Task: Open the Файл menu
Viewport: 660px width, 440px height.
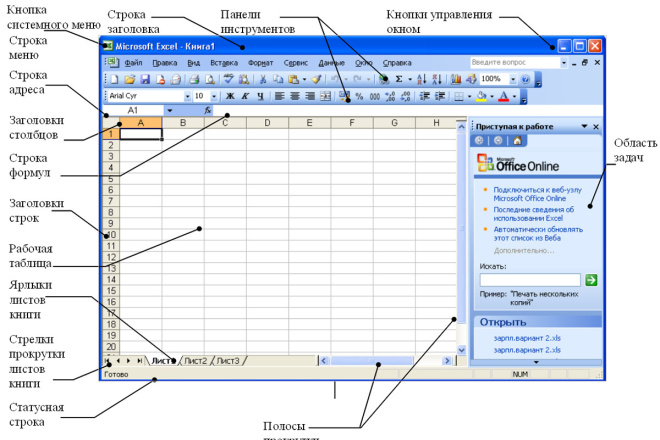Action: click(133, 63)
